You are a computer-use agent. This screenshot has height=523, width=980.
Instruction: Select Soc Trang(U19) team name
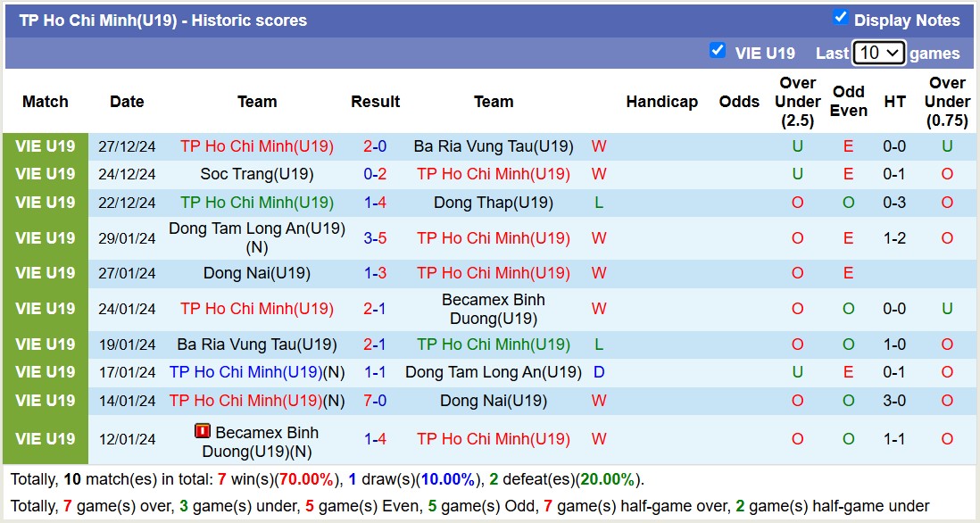pos(257,174)
